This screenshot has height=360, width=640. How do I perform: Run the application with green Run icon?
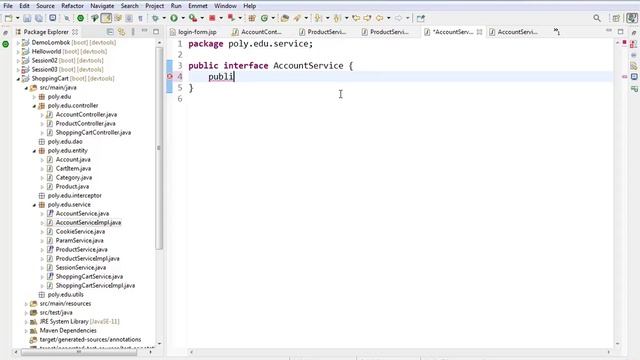pos(174,18)
